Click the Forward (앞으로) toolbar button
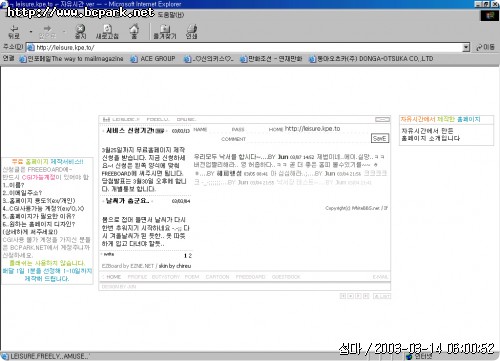The image size is (500, 361). coord(47,32)
